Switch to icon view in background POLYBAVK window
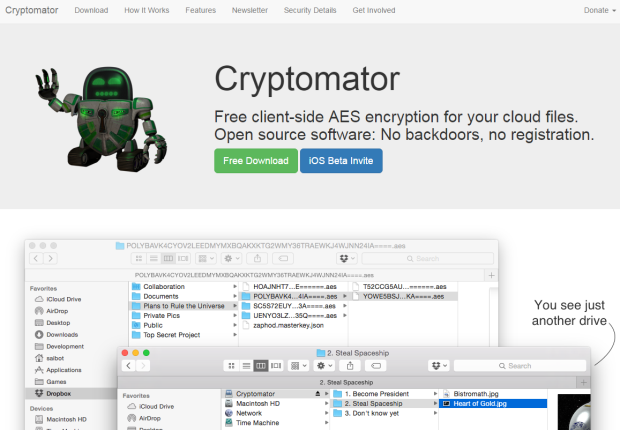620x430 pixels. click(x=138, y=258)
